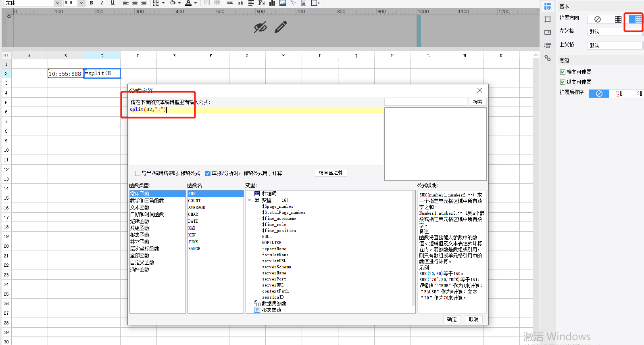Viewport: 644px width, 345px height.
Task: Click the crossed-out eye icon in the header area
Action: click(x=260, y=27)
